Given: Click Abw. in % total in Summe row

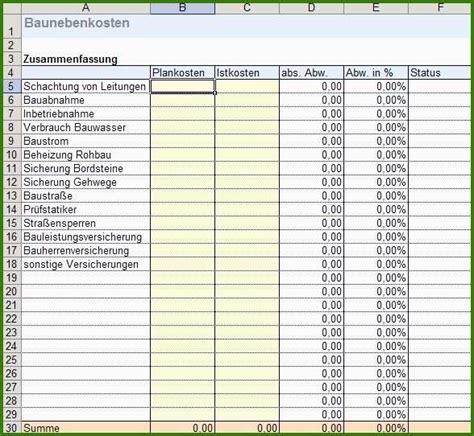Looking at the screenshot, I should (376, 428).
